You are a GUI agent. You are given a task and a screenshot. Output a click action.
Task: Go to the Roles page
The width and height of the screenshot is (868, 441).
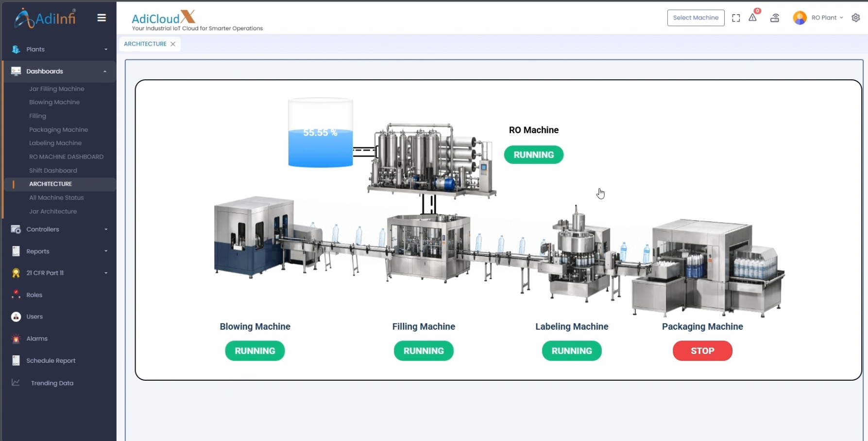34,295
